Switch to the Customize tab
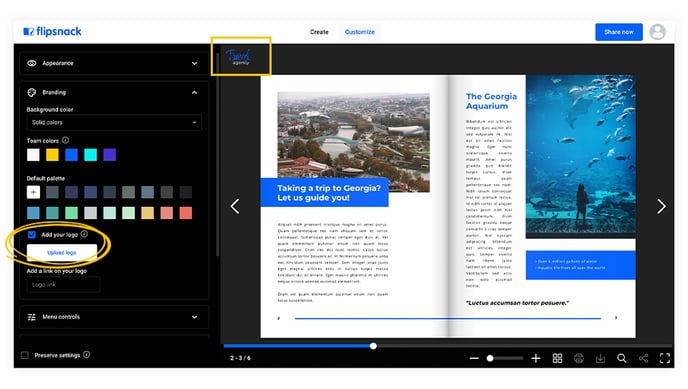Screen dimensions: 688x389 click(360, 32)
